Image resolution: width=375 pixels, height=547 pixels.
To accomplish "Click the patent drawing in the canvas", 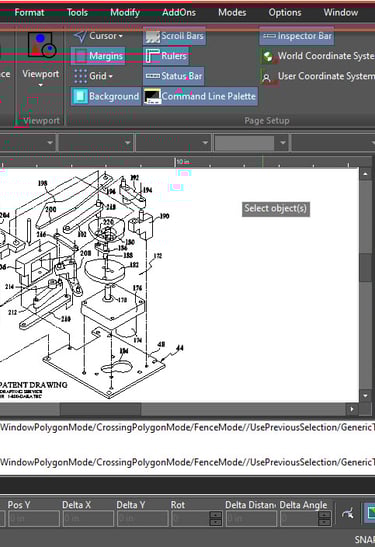I will (91, 284).
